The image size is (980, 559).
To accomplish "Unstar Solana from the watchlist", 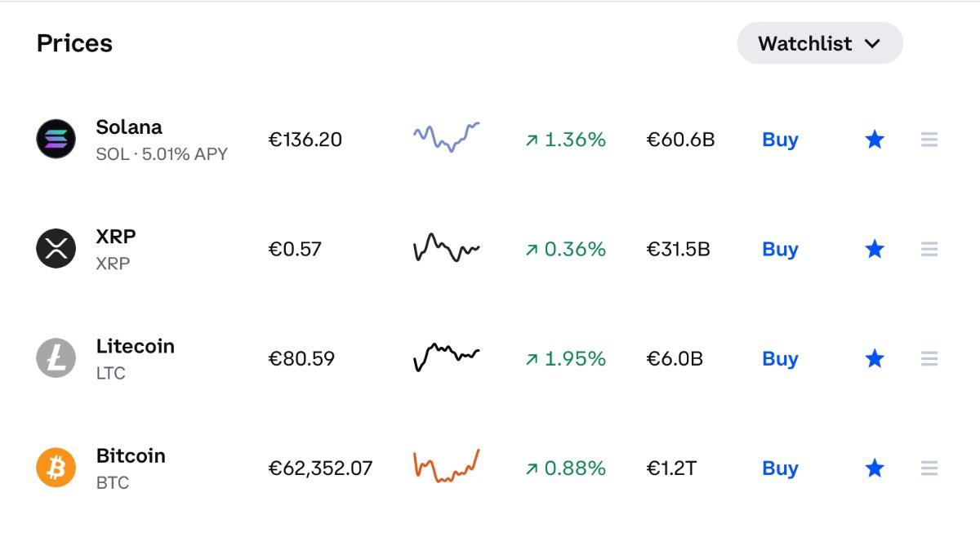I will (875, 140).
